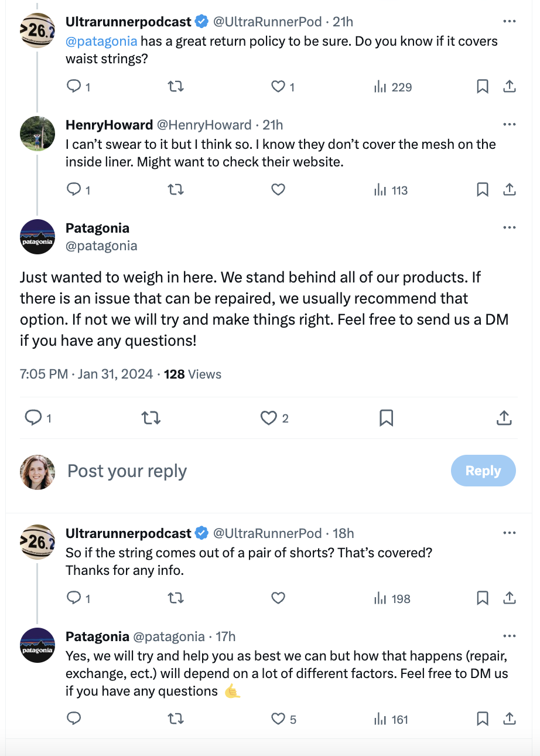The width and height of the screenshot is (540, 756).
Task: Retweet Patagonia's main post
Action: click(151, 418)
